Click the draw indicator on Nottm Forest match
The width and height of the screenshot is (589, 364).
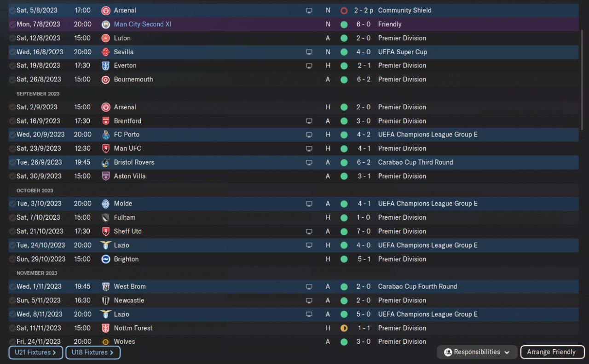pyautogui.click(x=344, y=328)
